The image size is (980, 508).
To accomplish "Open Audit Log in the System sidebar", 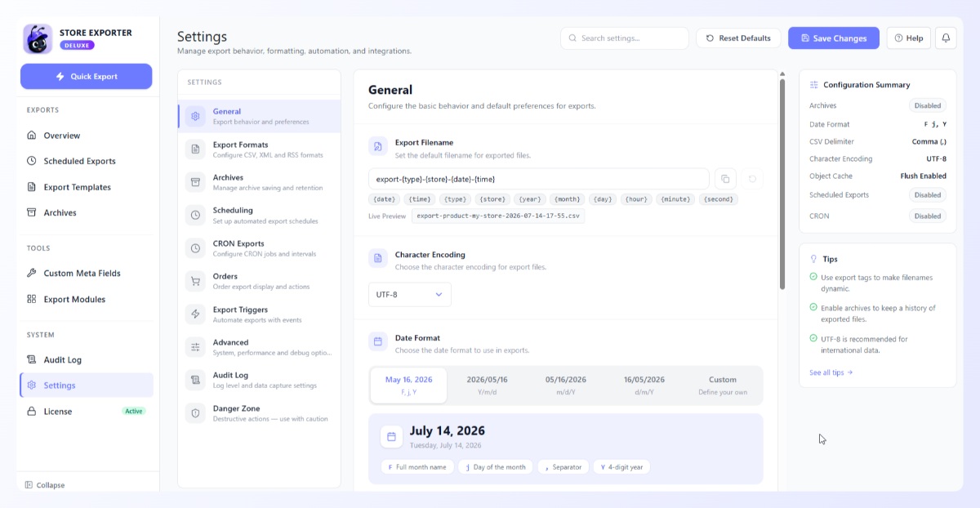I will [86, 360].
